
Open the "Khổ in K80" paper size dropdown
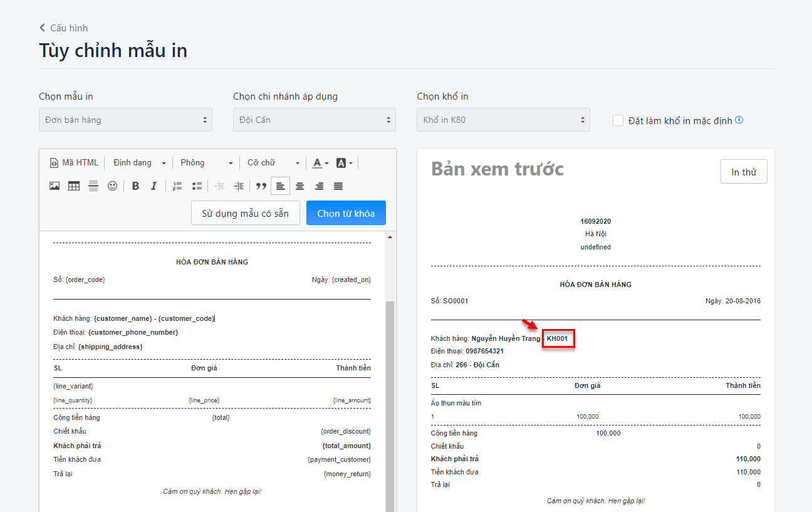(x=503, y=120)
